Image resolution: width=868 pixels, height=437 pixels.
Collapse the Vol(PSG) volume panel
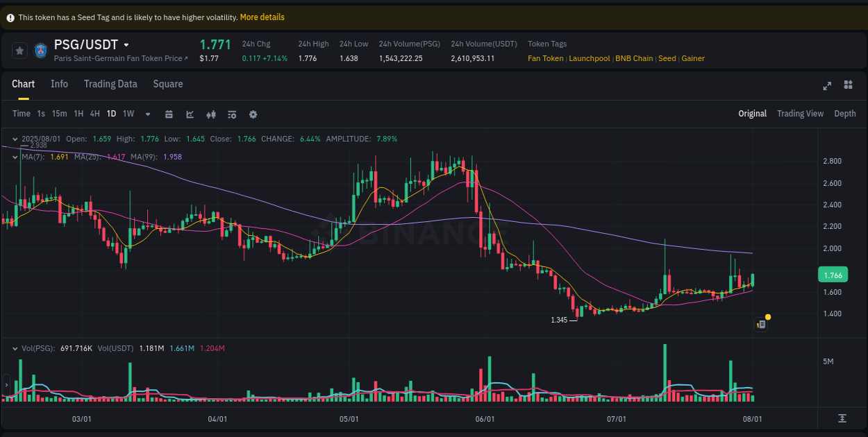point(17,349)
